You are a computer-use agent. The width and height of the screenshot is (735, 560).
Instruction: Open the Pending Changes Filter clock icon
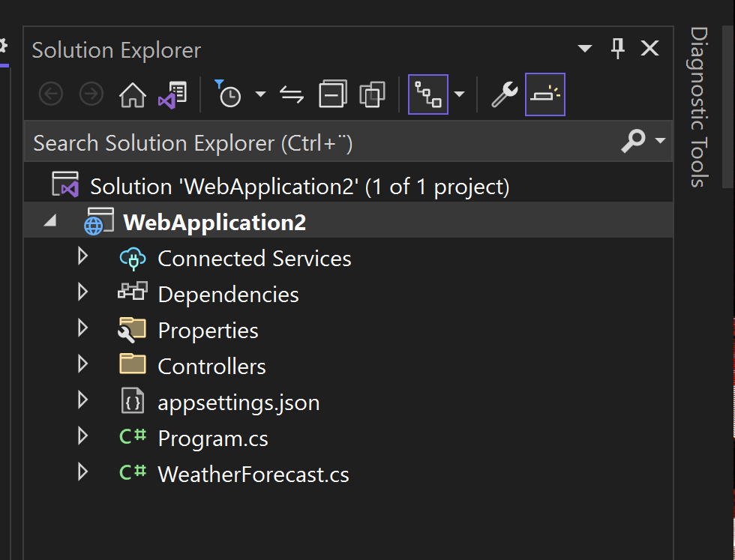(x=228, y=94)
